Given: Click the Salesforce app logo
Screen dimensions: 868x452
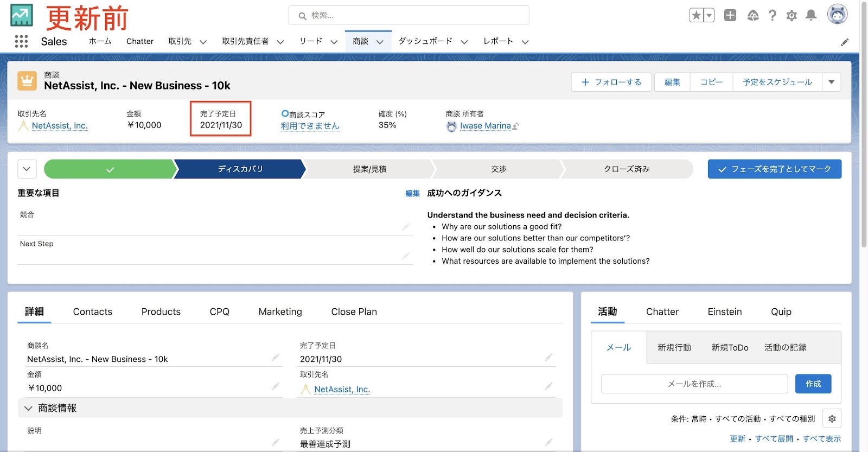Looking at the screenshot, I should (x=22, y=15).
